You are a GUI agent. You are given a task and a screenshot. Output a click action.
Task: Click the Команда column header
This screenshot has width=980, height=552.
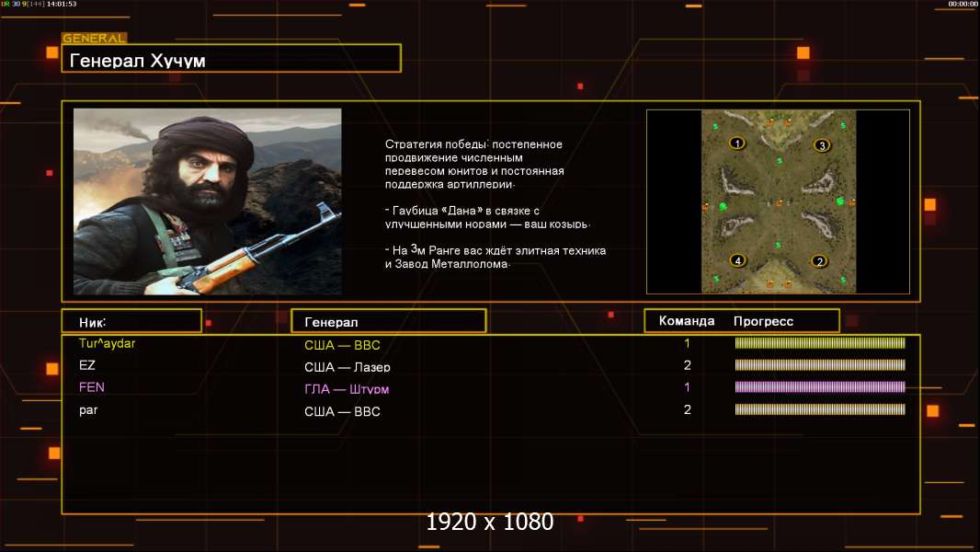687,321
